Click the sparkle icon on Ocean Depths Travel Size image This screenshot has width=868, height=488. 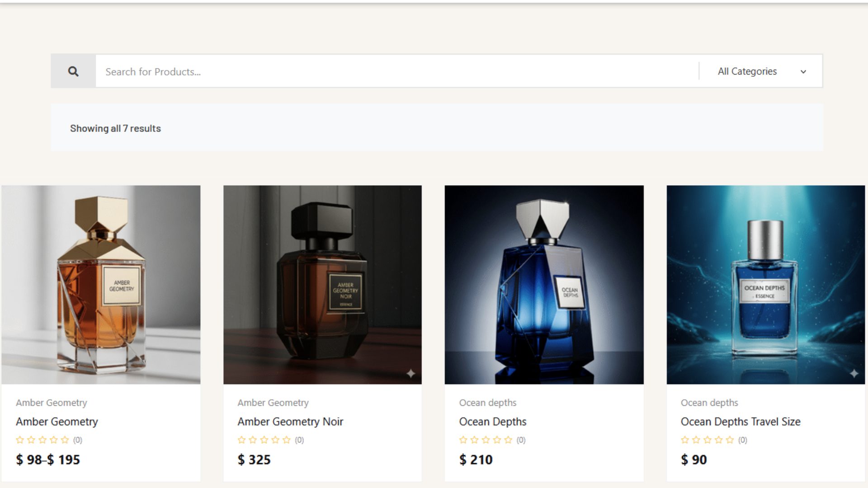pos(854,374)
